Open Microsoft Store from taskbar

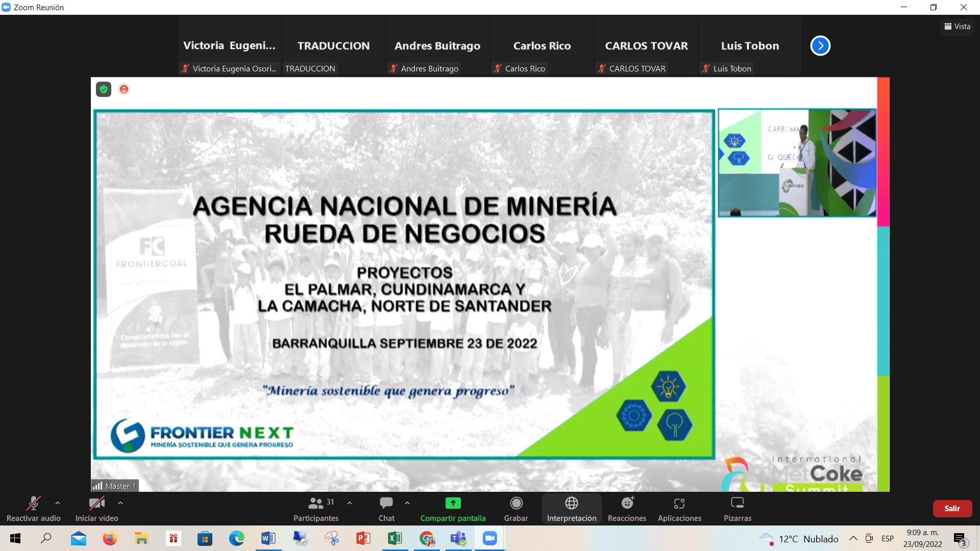(x=205, y=538)
